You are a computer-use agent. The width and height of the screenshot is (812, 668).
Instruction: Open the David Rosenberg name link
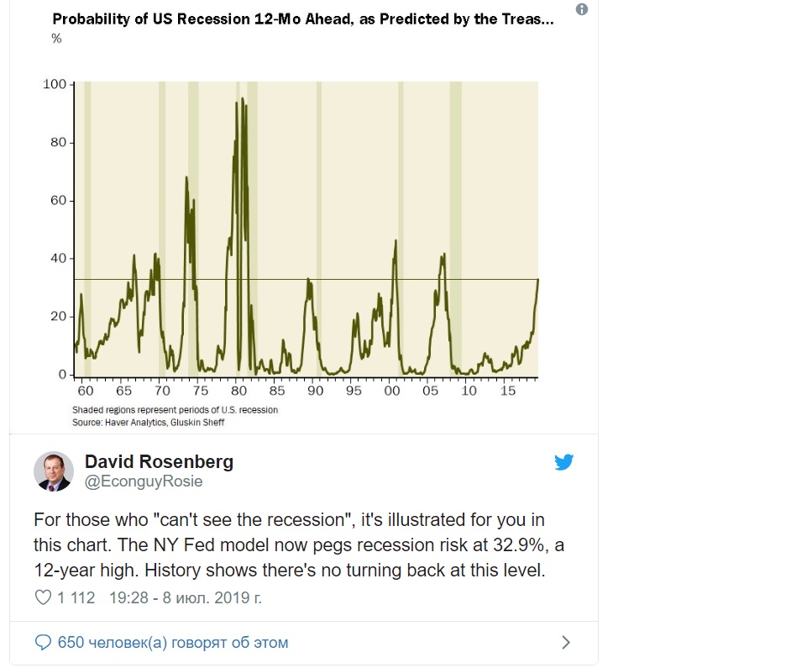pos(159,461)
